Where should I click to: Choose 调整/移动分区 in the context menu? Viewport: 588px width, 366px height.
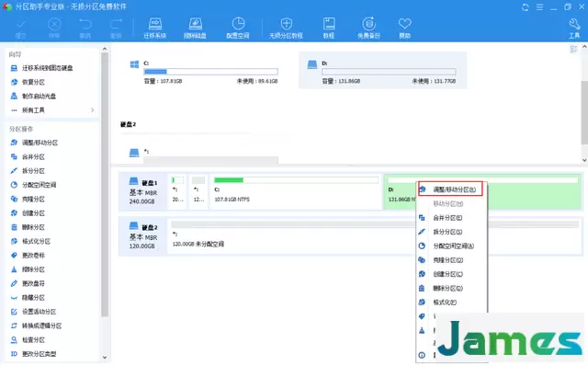451,189
